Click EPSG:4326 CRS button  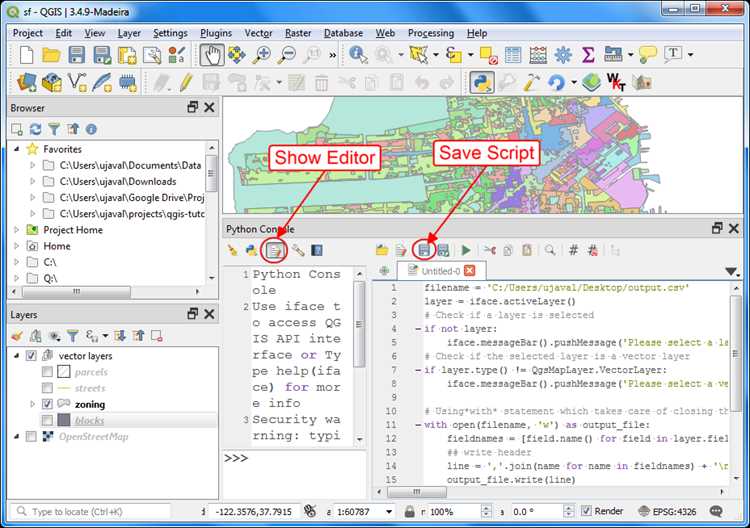[668, 511]
